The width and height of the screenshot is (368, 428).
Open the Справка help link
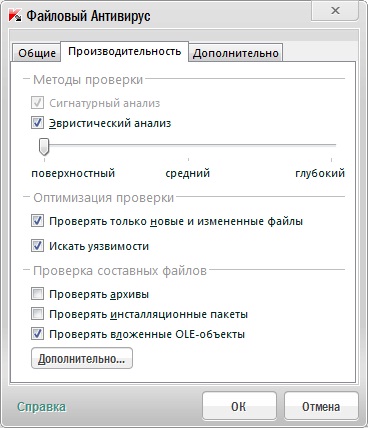[x=41, y=407]
